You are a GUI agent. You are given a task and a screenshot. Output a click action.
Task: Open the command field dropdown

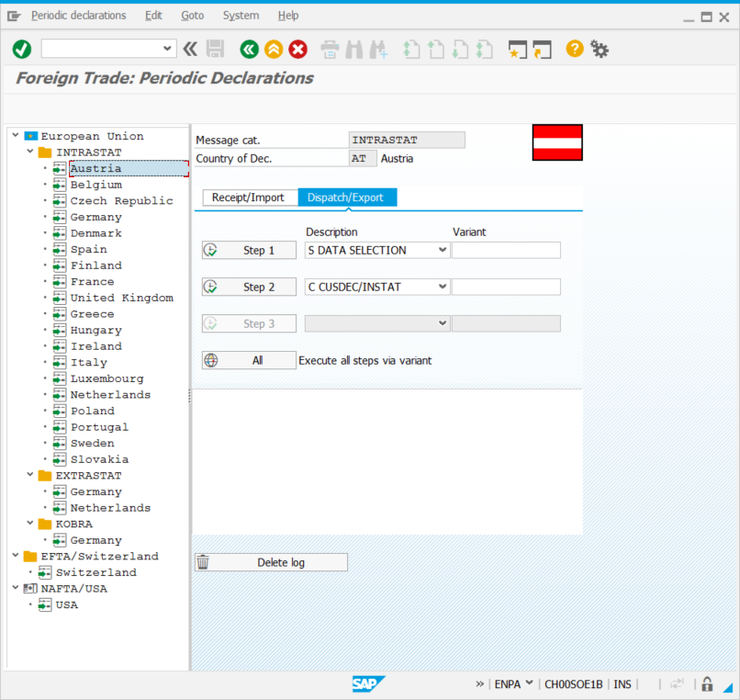click(x=167, y=49)
